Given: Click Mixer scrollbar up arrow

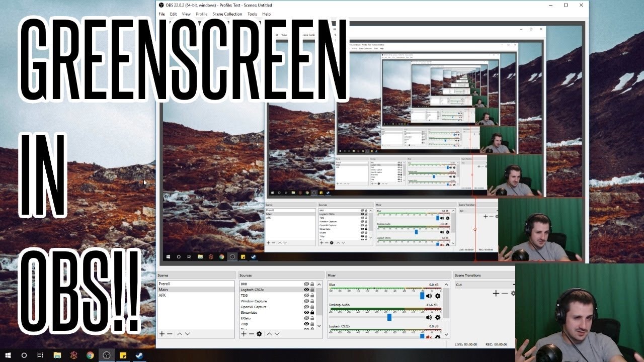Looking at the screenshot, I should coord(447,284).
